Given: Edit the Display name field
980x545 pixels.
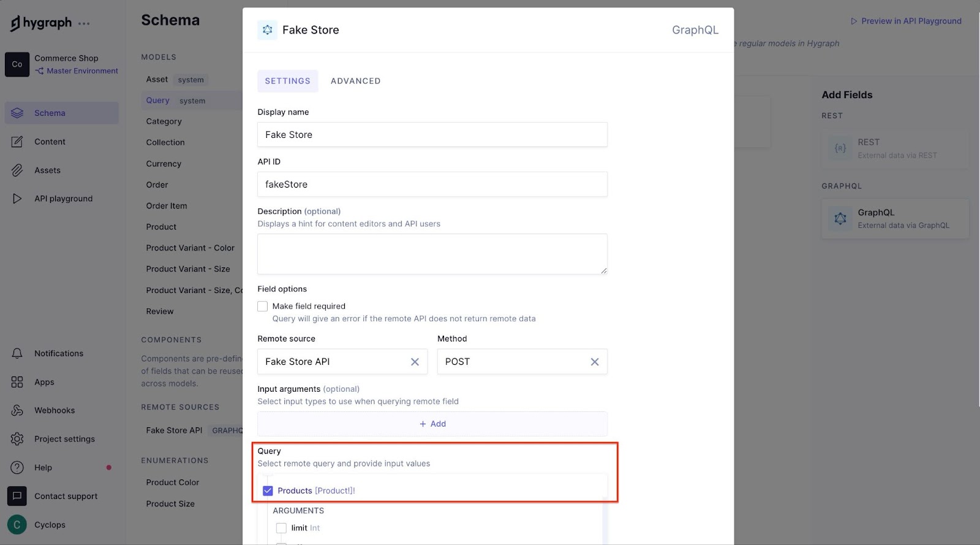Looking at the screenshot, I should pos(432,134).
